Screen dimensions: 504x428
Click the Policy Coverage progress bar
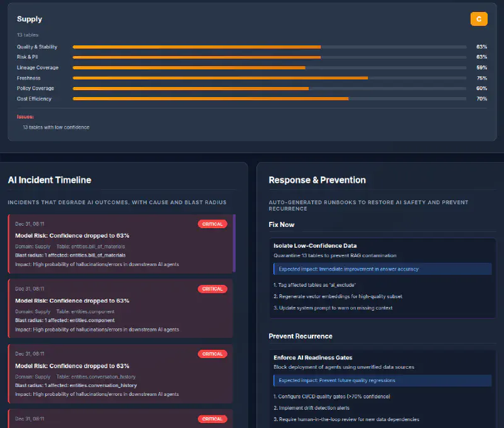[x=270, y=88]
